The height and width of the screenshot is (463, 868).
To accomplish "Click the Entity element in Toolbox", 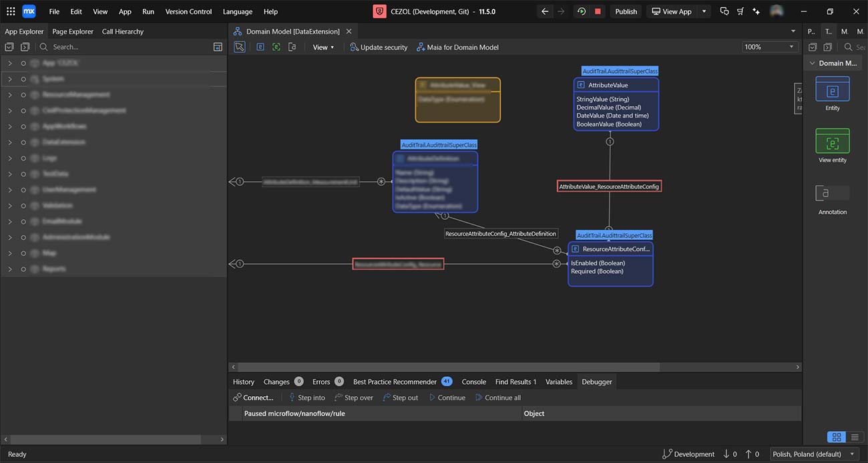I will click(832, 93).
